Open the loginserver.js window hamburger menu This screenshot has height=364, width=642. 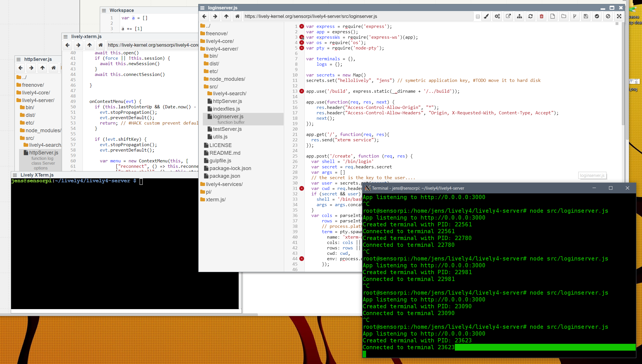[202, 8]
